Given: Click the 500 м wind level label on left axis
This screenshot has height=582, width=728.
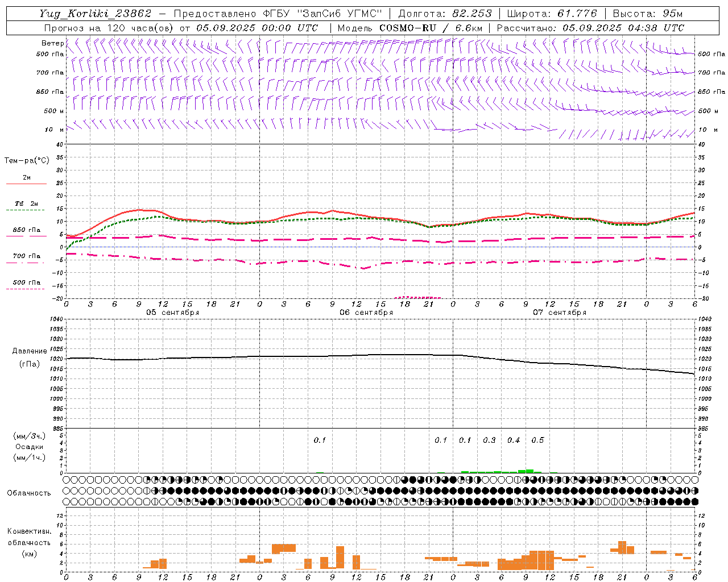Looking at the screenshot, I should pyautogui.click(x=54, y=111).
